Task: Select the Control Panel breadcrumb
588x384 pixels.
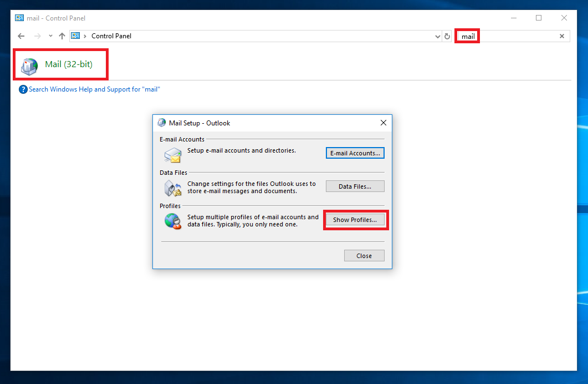Action: tap(111, 36)
